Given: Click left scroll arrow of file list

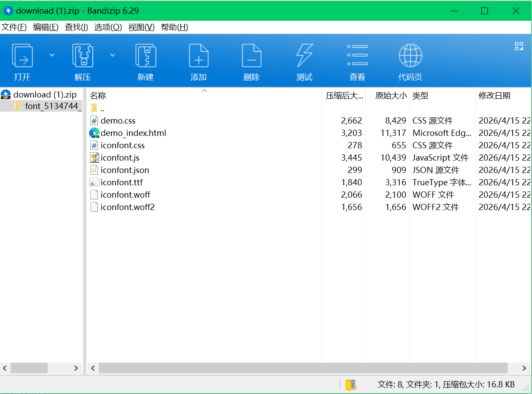Looking at the screenshot, I should pyautogui.click(x=93, y=368).
